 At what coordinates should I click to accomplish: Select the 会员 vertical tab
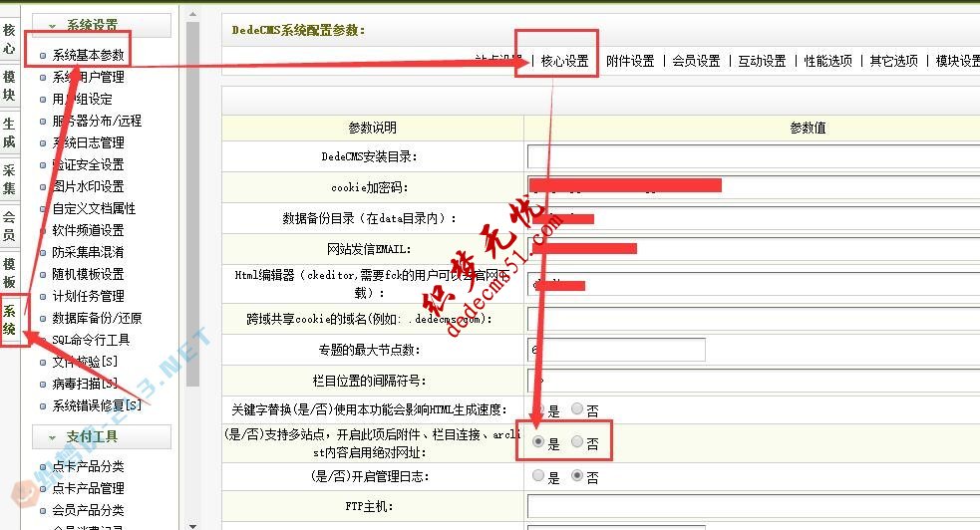(9, 226)
